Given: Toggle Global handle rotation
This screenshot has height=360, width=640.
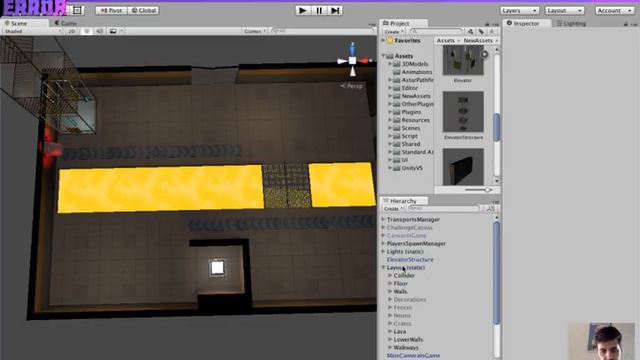Looking at the screenshot, I should click(144, 11).
